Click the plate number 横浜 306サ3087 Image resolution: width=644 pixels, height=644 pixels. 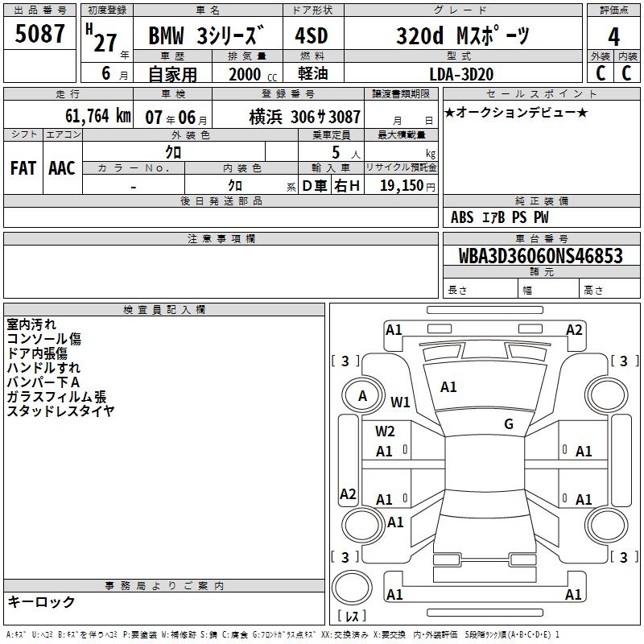coord(305,117)
